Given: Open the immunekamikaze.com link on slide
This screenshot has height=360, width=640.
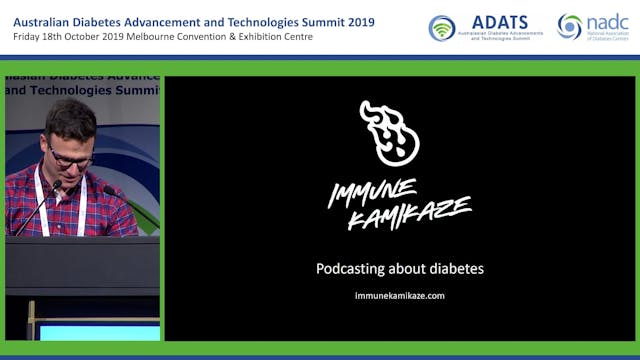Looking at the screenshot, I should (x=400, y=296).
